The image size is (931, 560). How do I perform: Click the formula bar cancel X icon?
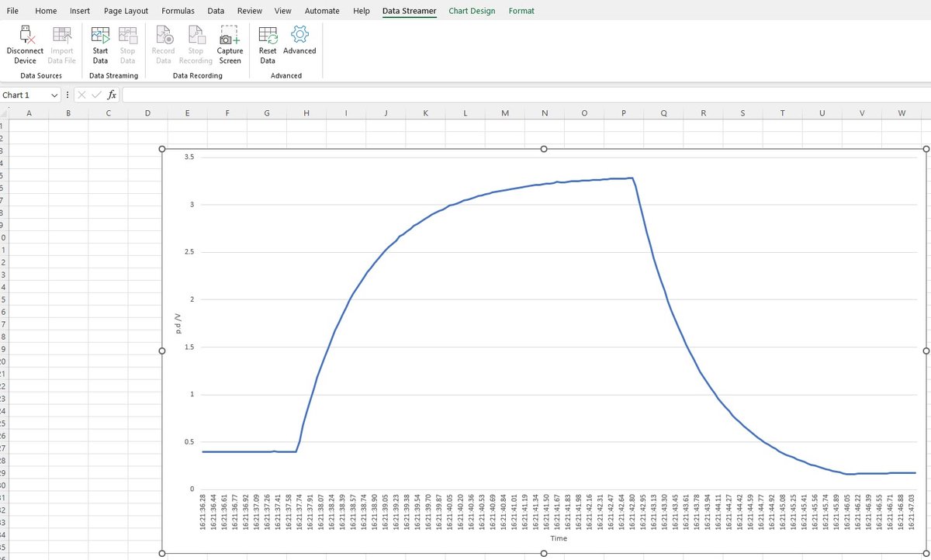point(81,95)
